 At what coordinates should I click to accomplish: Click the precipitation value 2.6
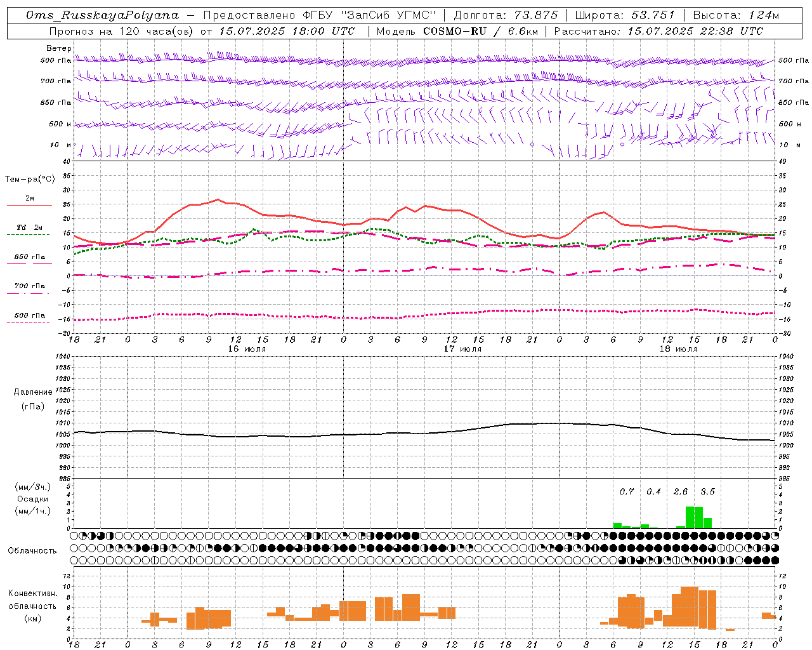tap(681, 491)
